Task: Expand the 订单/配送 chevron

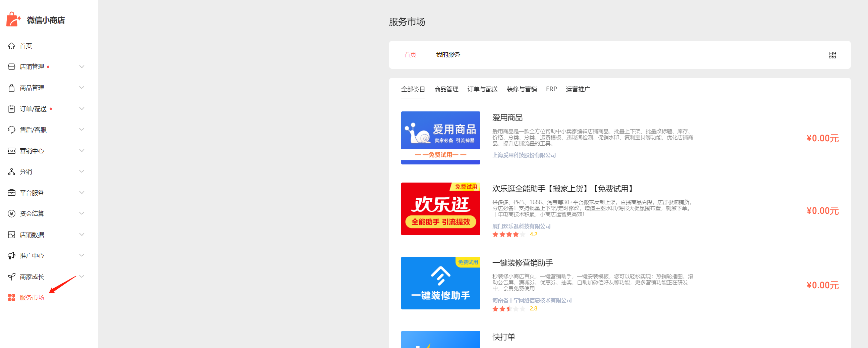Action: tap(82, 109)
